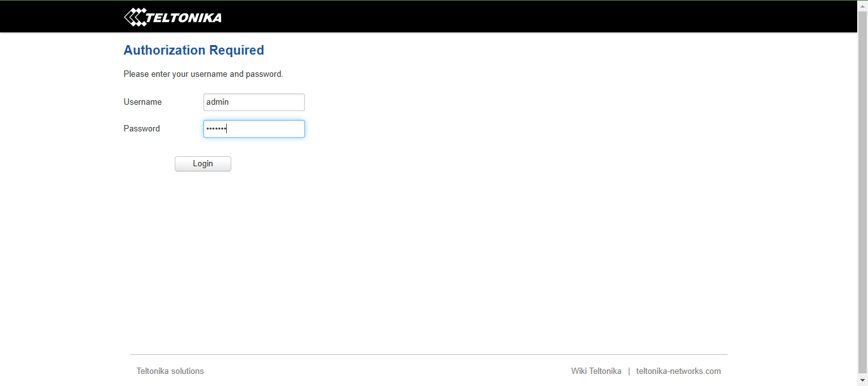Open the Wiki Teltonika link
This screenshot has height=386, width=868.
tap(596, 371)
